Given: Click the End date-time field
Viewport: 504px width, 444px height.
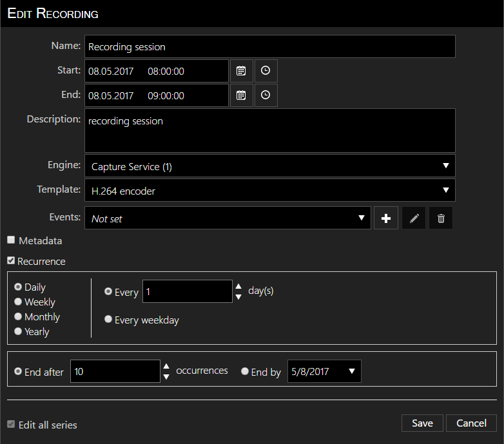Looking at the screenshot, I should pyautogui.click(x=157, y=95).
